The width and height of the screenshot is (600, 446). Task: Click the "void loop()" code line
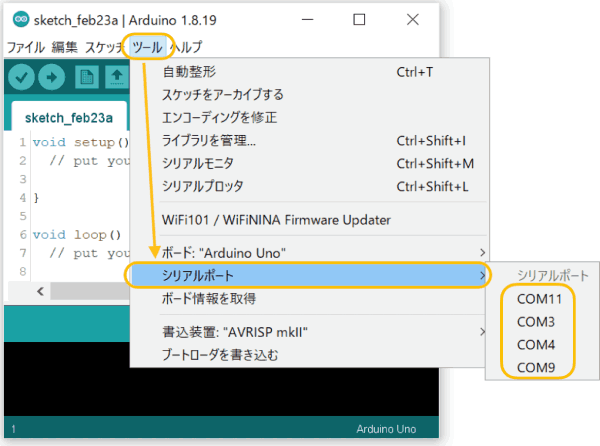point(77,234)
